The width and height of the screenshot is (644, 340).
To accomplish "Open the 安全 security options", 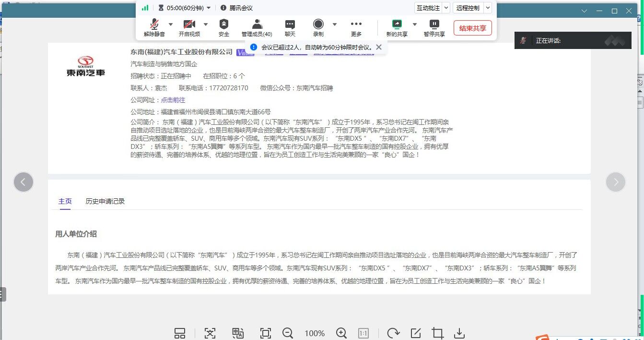I will [224, 28].
